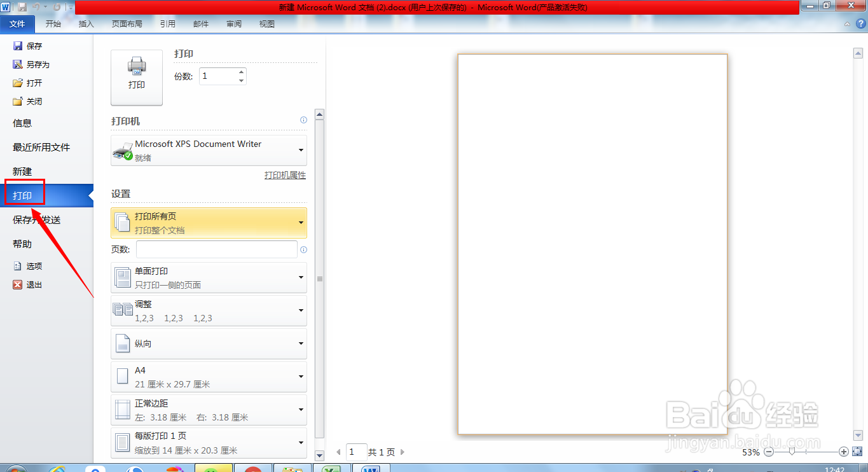Open the 正常边距 margins dropdown
The width and height of the screenshot is (868, 472).
click(x=209, y=410)
